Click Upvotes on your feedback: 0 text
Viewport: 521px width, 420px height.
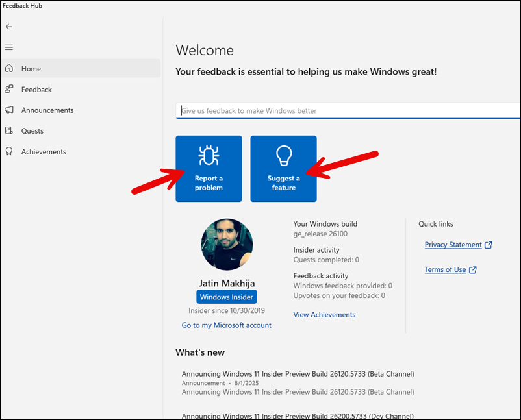tap(339, 295)
